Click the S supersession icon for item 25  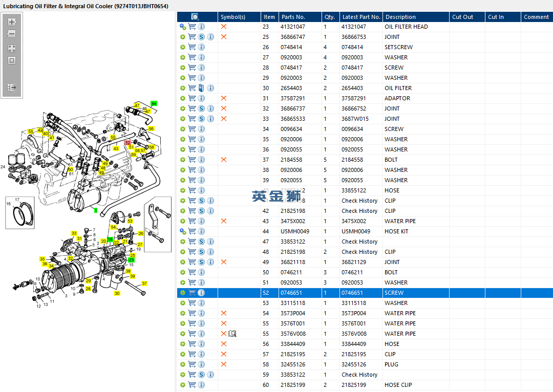(201, 37)
